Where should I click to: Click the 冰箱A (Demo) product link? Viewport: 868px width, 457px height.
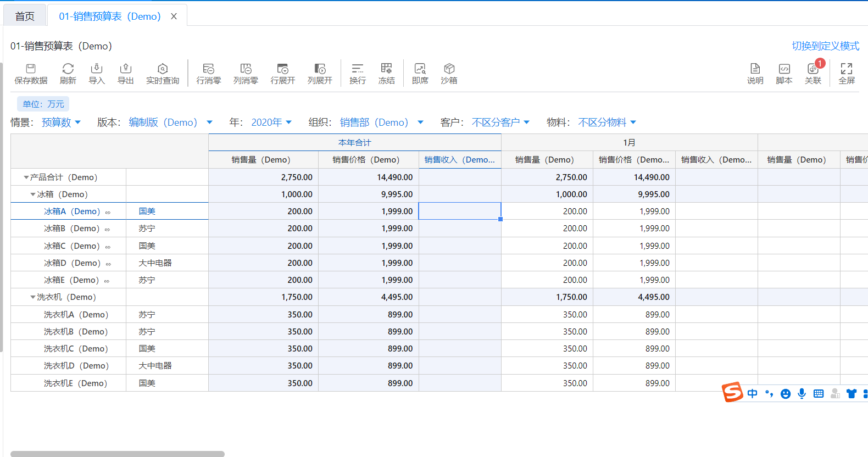tap(72, 211)
